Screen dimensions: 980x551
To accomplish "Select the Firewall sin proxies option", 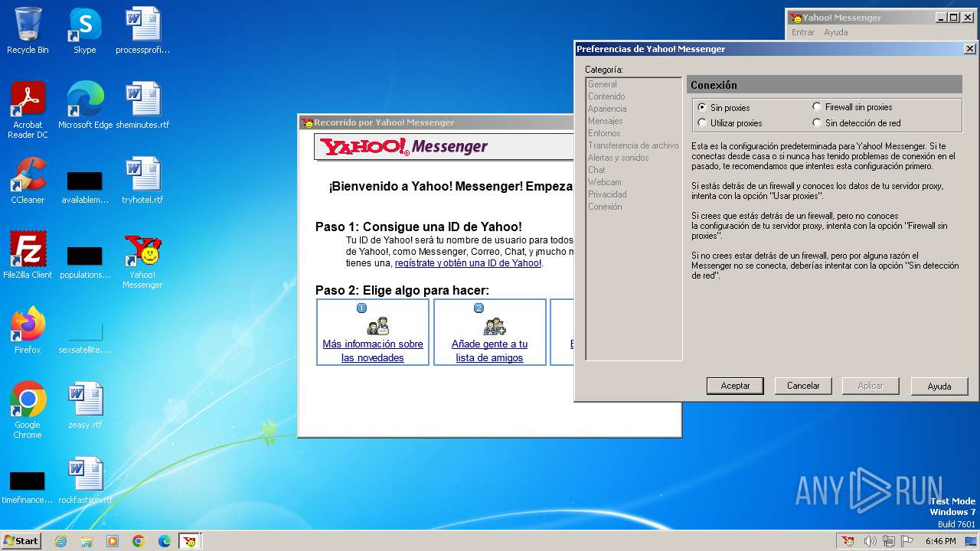I will click(817, 107).
